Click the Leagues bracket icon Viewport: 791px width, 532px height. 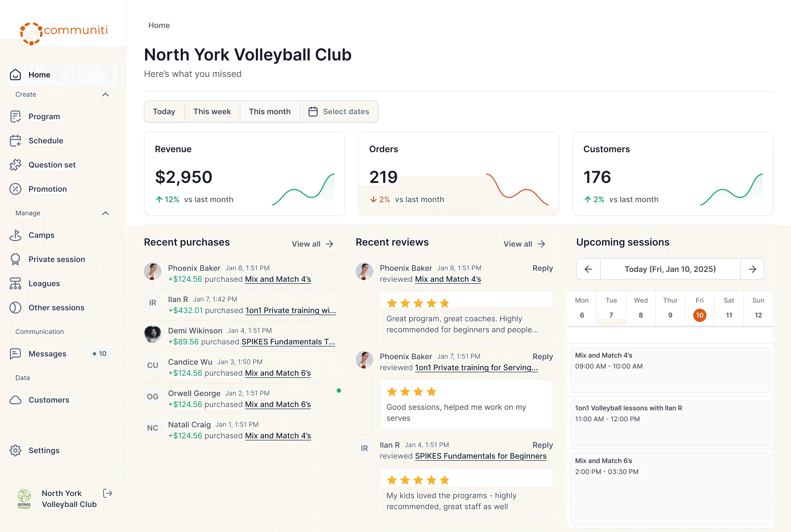coord(15,283)
